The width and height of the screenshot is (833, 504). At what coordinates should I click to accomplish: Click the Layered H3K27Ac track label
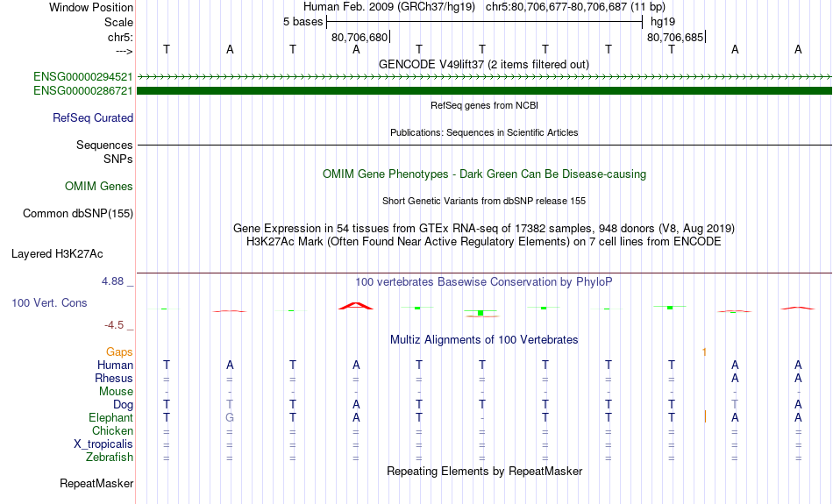click(x=57, y=254)
